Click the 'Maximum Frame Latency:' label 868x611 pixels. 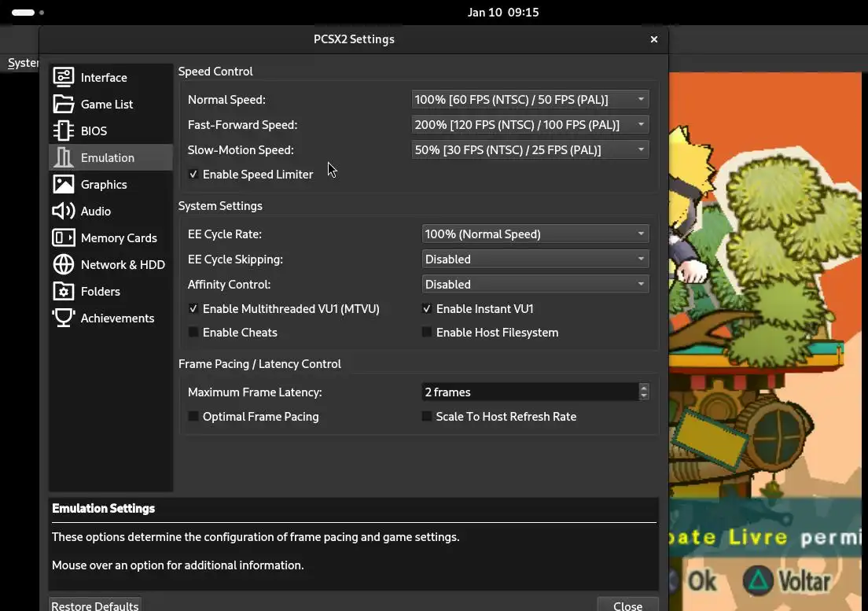255,392
